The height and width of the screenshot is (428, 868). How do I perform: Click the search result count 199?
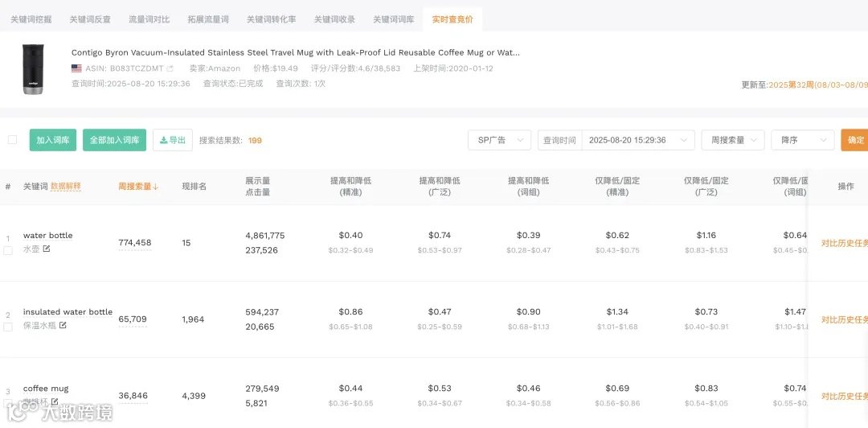click(255, 140)
